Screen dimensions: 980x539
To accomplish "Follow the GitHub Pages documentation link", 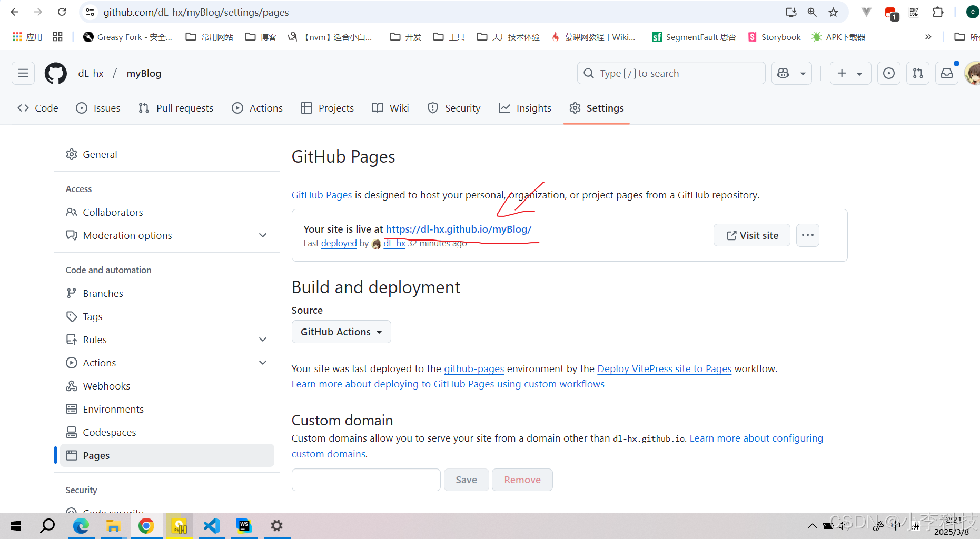I will pyautogui.click(x=322, y=195).
